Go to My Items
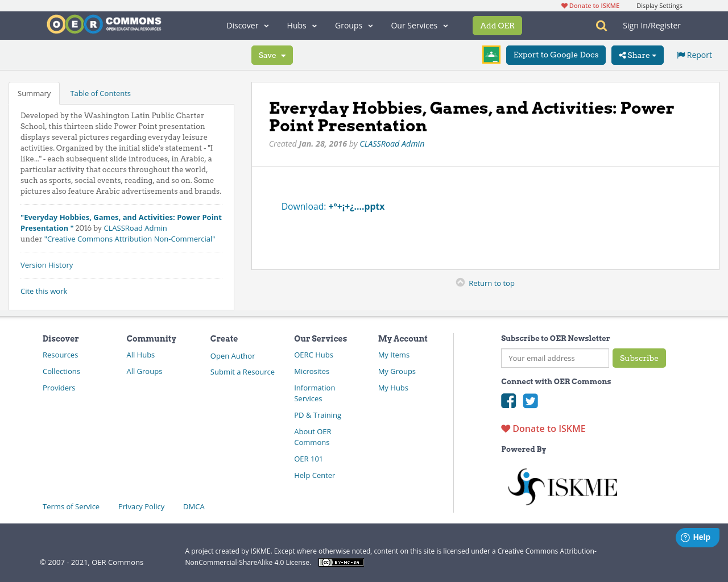This screenshot has width=728, height=582. 394,355
